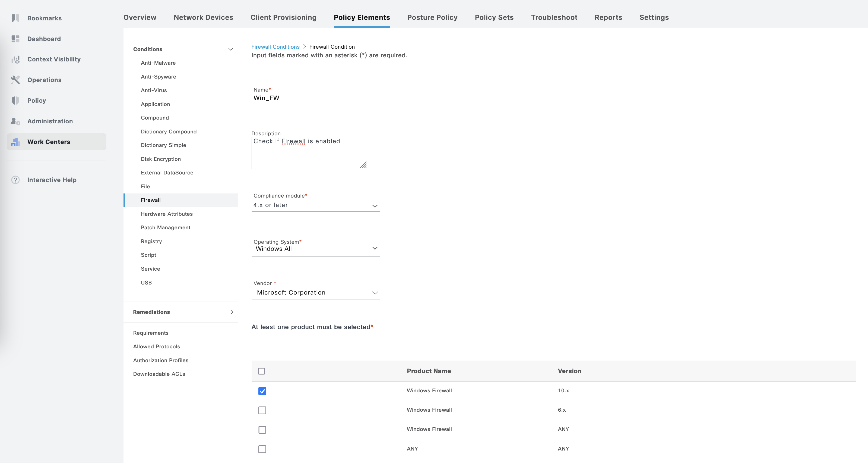Click the Bookmarks icon in sidebar
Image resolution: width=868 pixels, height=463 pixels.
coord(15,18)
